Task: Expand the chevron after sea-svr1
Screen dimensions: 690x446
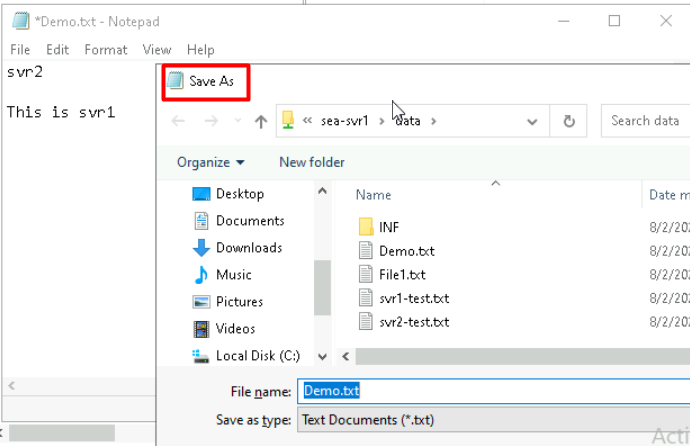Action: [x=382, y=121]
